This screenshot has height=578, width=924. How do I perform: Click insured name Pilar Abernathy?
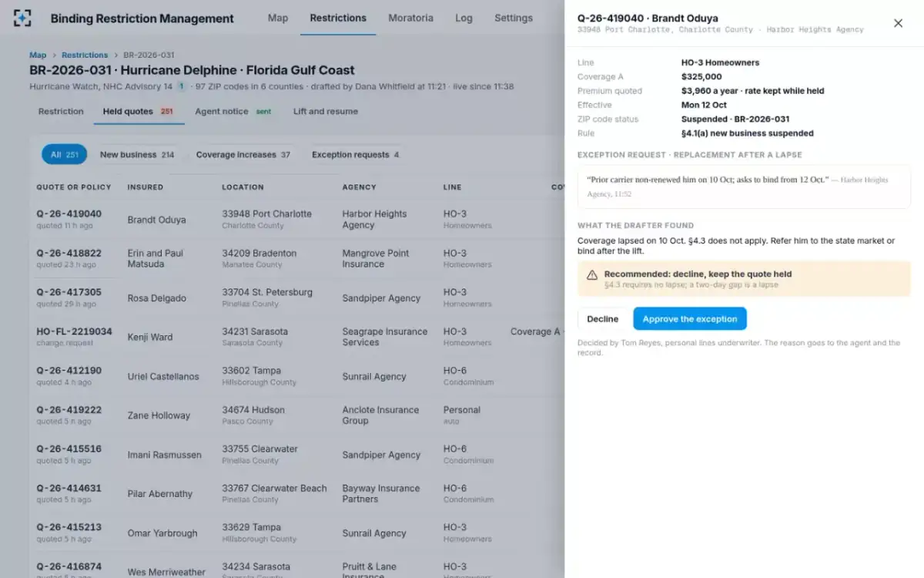[160, 494]
